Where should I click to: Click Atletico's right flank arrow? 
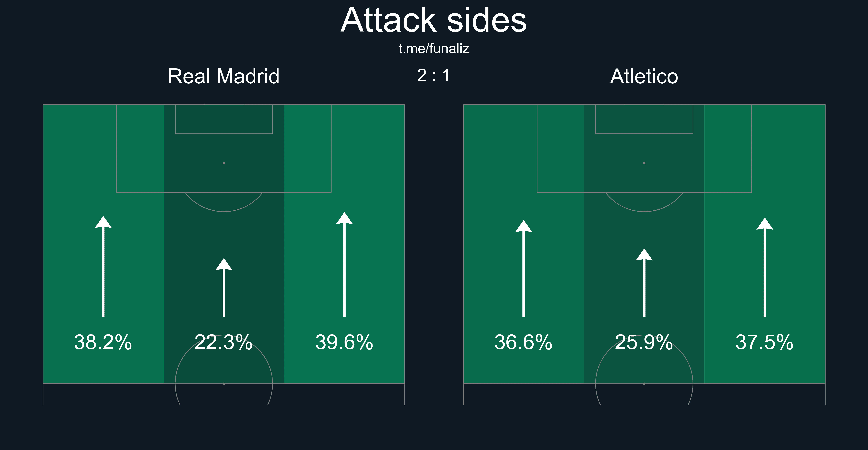[765, 267]
